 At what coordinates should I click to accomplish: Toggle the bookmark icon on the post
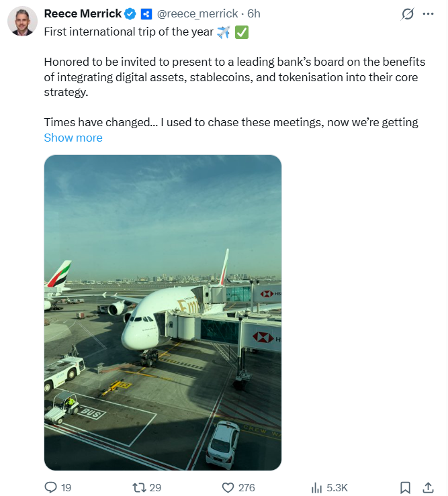pyautogui.click(x=406, y=487)
